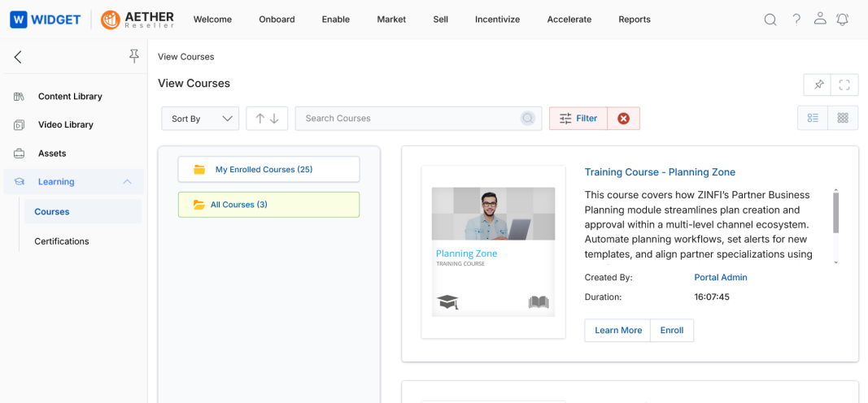
Task: Open the Onboard menu
Action: [277, 19]
